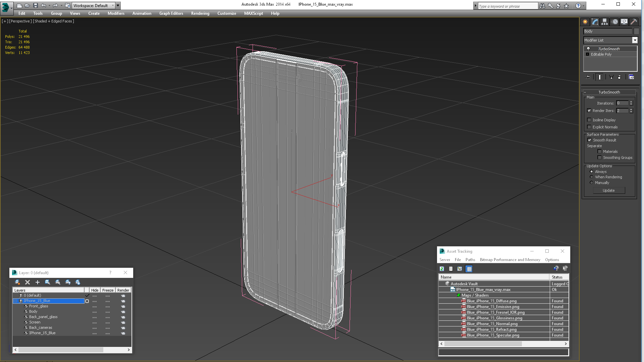
Task: Enable Explicit Normals checkbox
Action: (x=589, y=127)
